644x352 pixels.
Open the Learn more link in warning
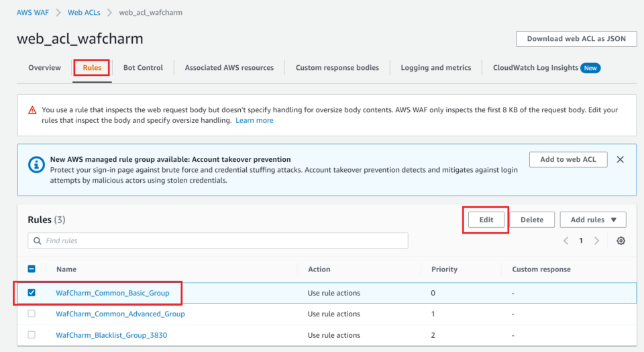254,120
